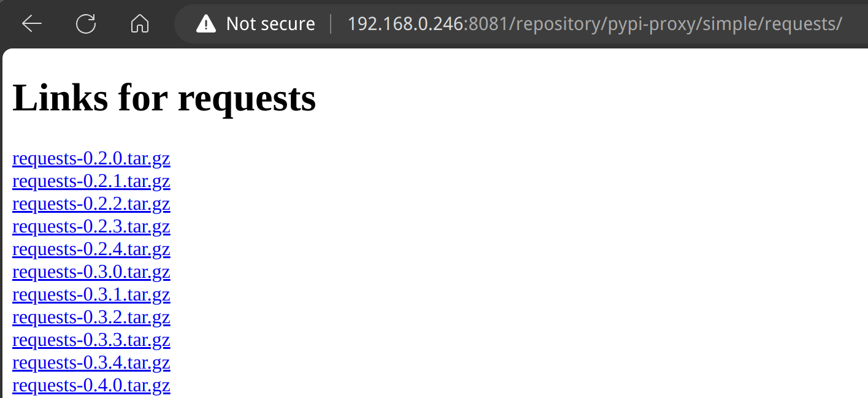This screenshot has width=868, height=398.
Task: Click the 192.168.0.246 host in URL
Action: pyautogui.click(x=405, y=24)
